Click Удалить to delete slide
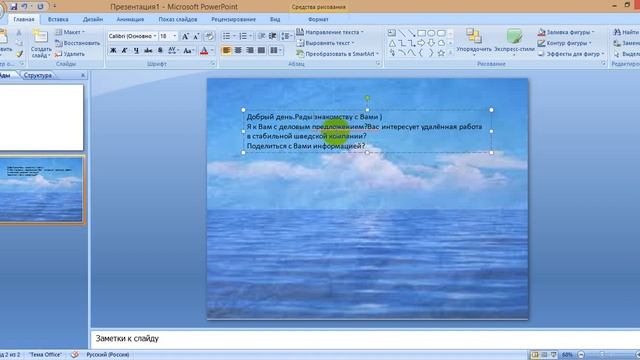This screenshot has height=360, width=640. (x=70, y=54)
